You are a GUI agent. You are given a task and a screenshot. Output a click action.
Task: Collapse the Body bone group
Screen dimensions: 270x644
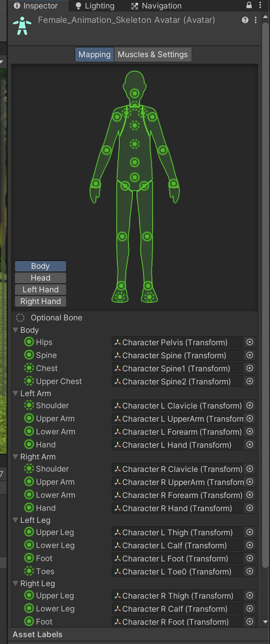pos(15,330)
